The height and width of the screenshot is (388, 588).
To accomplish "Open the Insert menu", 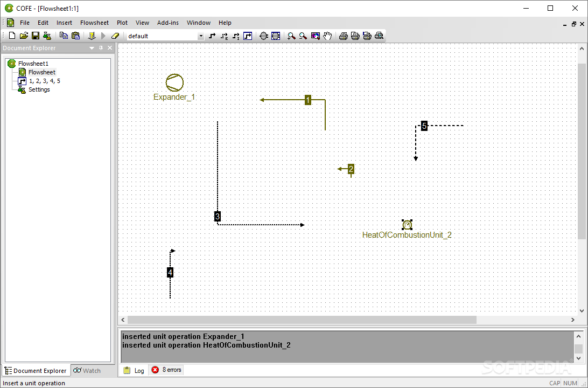I will (64, 23).
